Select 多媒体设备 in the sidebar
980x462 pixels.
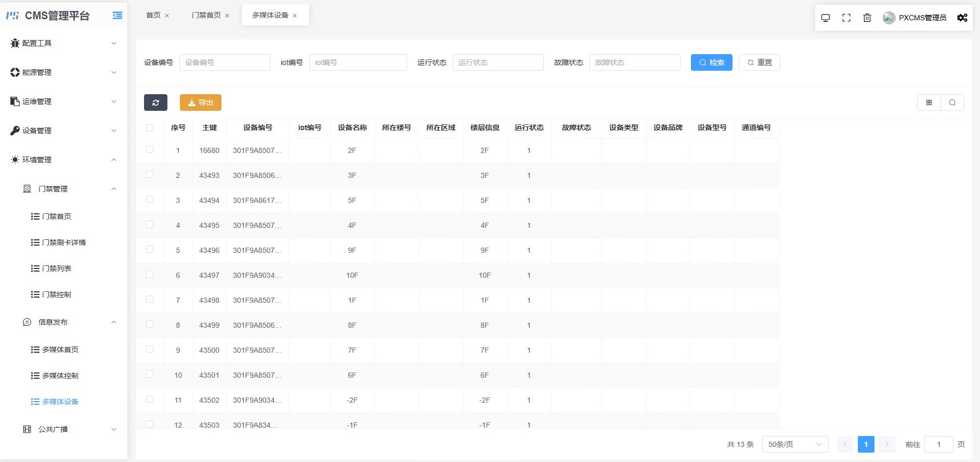(x=60, y=402)
